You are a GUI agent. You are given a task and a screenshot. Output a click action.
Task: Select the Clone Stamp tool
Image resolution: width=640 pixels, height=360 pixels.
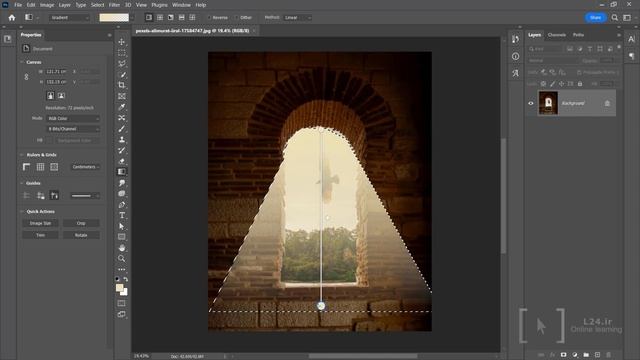[122, 140]
